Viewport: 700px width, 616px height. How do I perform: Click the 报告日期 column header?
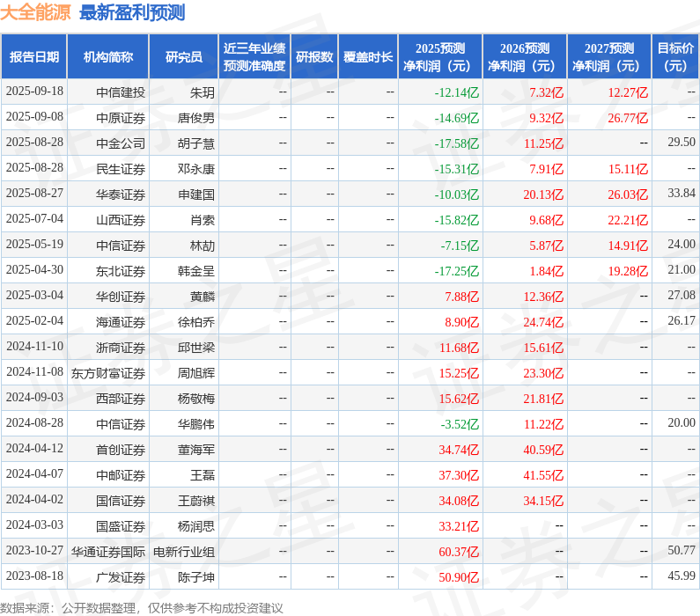[34, 57]
